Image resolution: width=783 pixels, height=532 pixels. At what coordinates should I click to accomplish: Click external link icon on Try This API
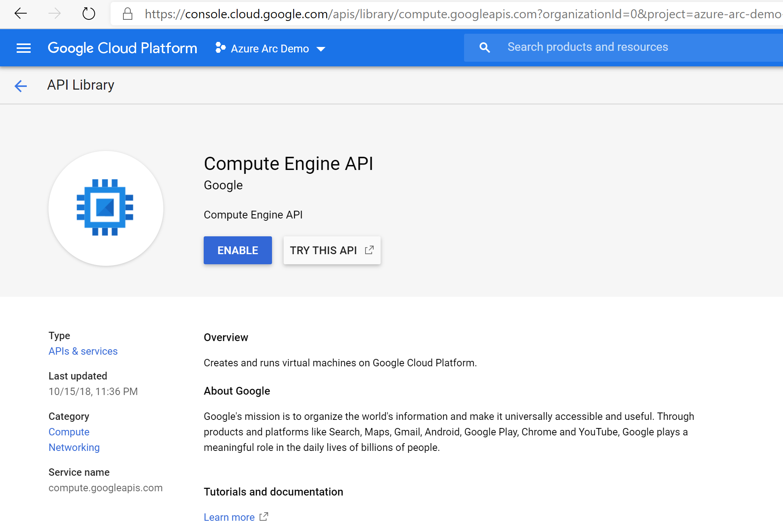(x=369, y=250)
